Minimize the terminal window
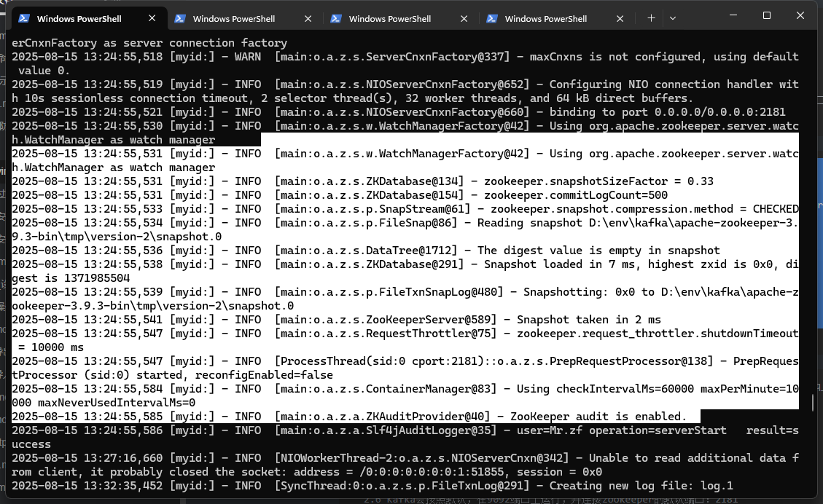This screenshot has height=504, width=823. tap(733, 16)
